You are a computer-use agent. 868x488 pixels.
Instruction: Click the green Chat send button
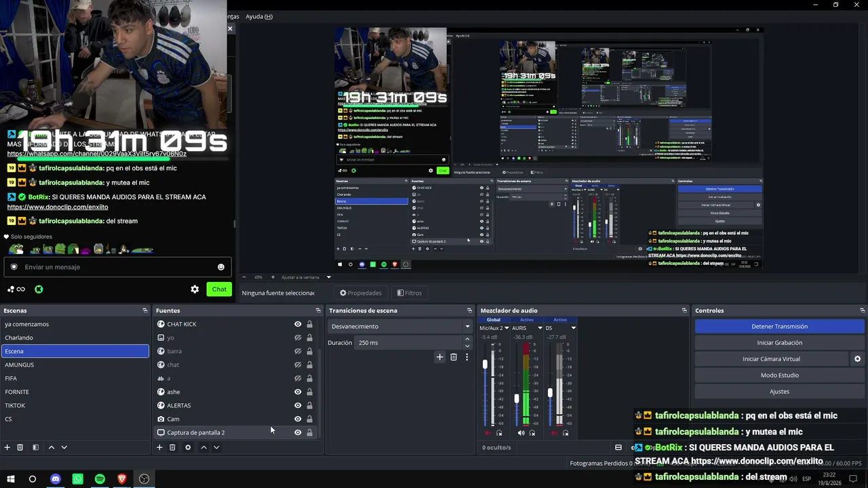(x=219, y=289)
